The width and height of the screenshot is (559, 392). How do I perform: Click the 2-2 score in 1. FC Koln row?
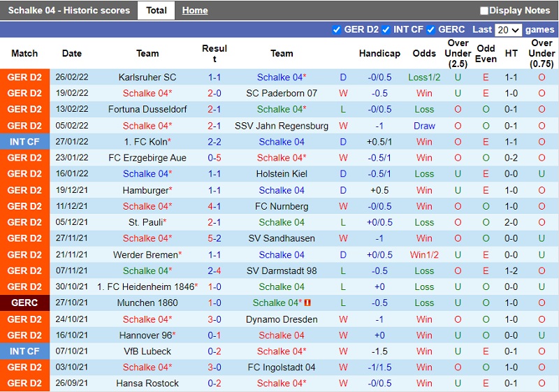(x=215, y=142)
